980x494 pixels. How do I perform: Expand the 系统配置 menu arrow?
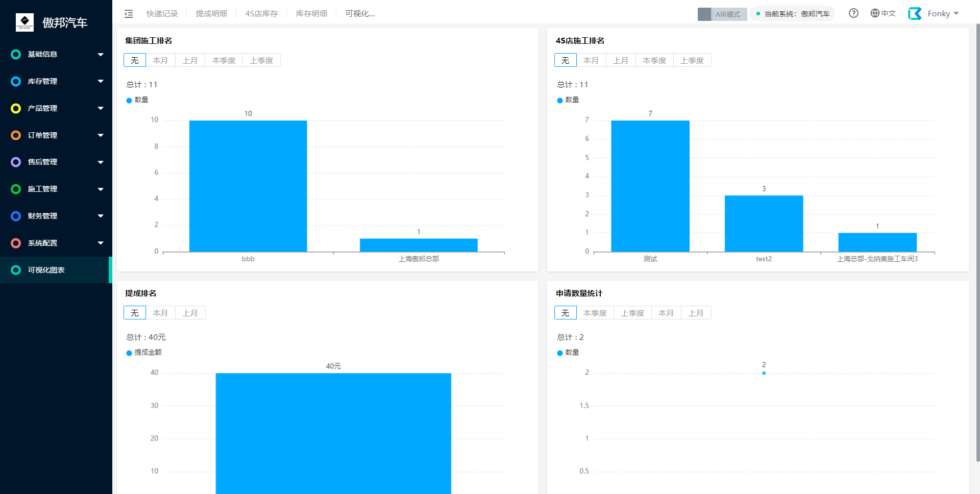(x=101, y=243)
